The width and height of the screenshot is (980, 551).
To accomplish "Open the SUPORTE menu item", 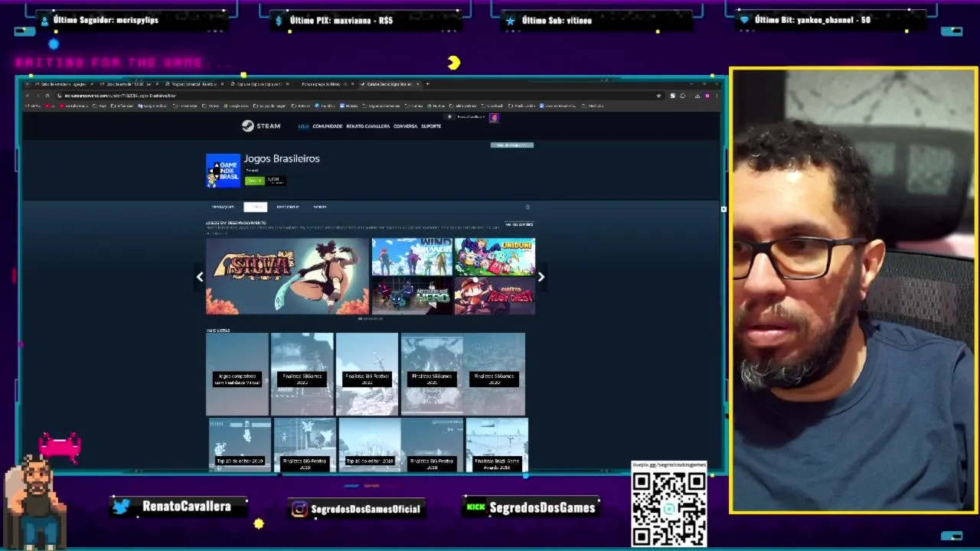I will pyautogui.click(x=431, y=126).
